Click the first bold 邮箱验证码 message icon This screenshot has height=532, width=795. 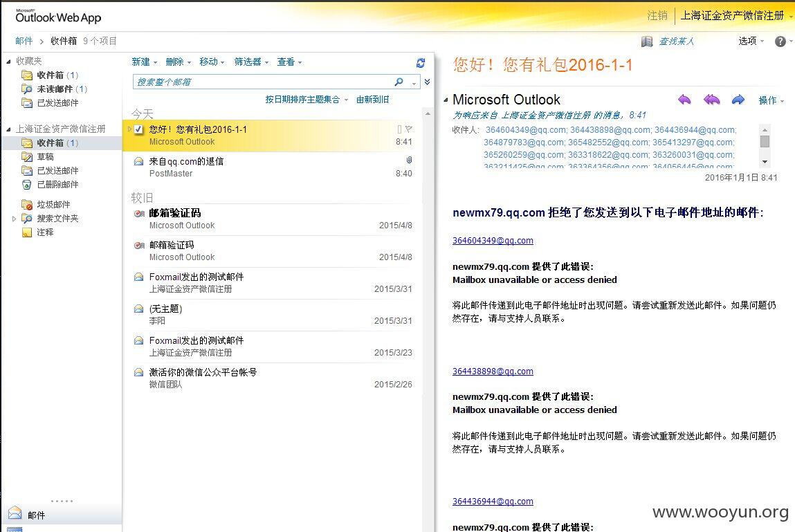pyautogui.click(x=140, y=214)
